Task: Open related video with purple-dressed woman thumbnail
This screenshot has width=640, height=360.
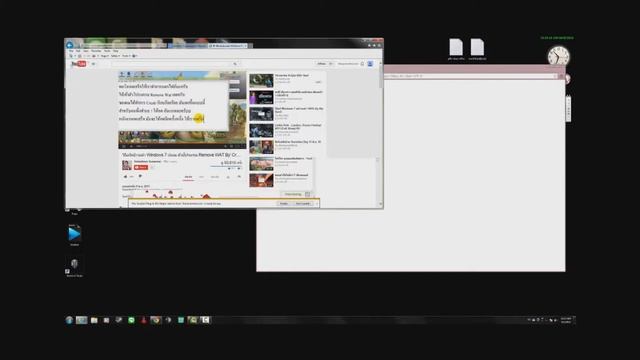Action: (x=261, y=97)
